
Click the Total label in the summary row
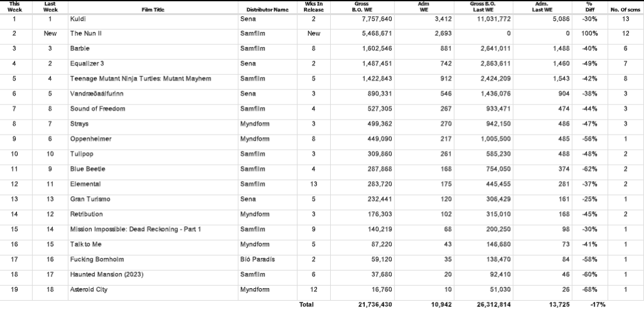coord(306,304)
